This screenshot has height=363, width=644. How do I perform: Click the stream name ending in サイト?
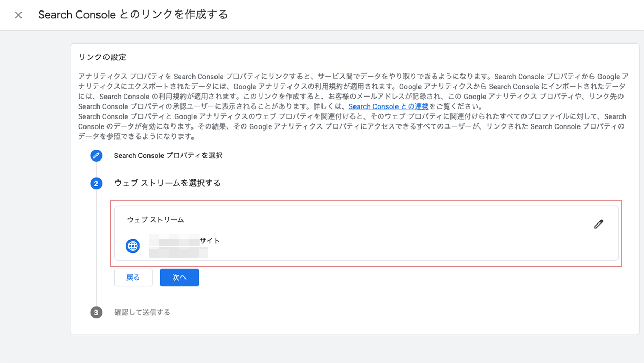[x=185, y=241]
